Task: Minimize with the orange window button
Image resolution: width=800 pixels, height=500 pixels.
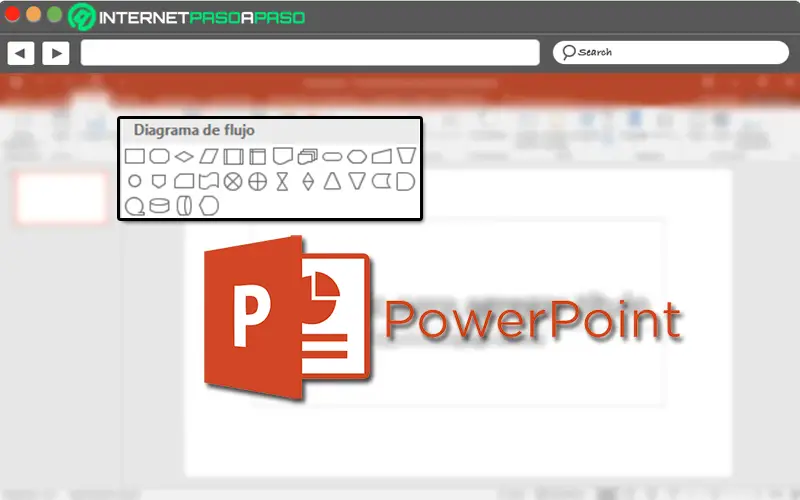Action: click(x=33, y=14)
